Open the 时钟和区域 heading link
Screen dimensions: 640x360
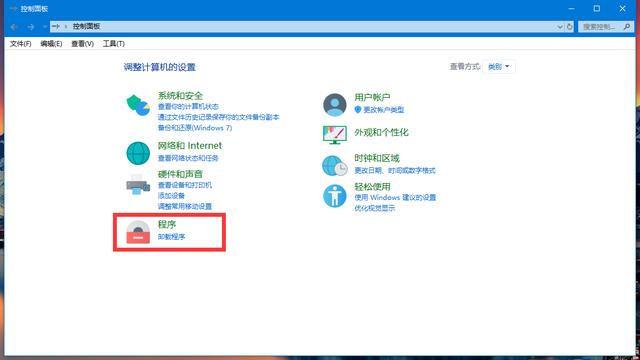pyautogui.click(x=377, y=158)
